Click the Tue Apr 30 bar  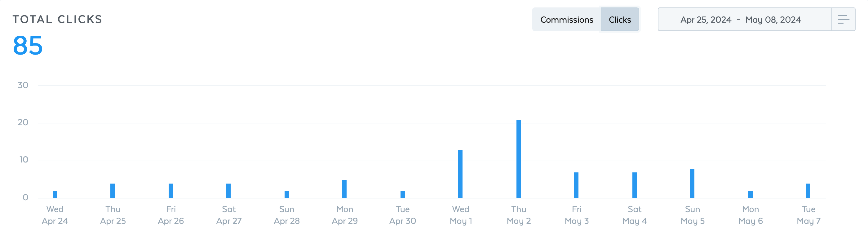pos(403,194)
